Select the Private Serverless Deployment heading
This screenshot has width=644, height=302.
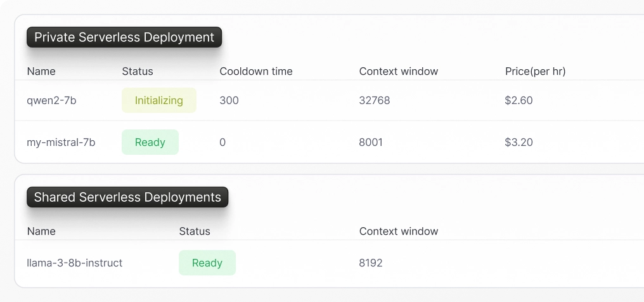point(124,37)
